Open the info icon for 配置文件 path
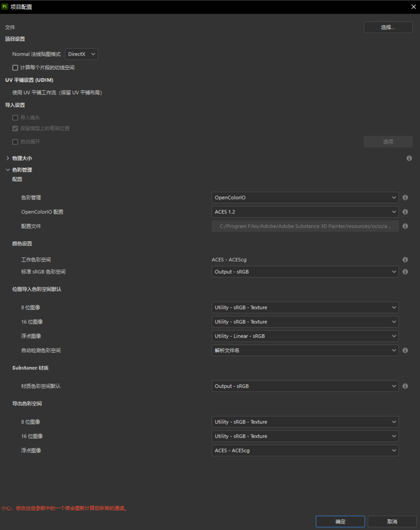Screen dimensions: 420x530 coord(405,226)
